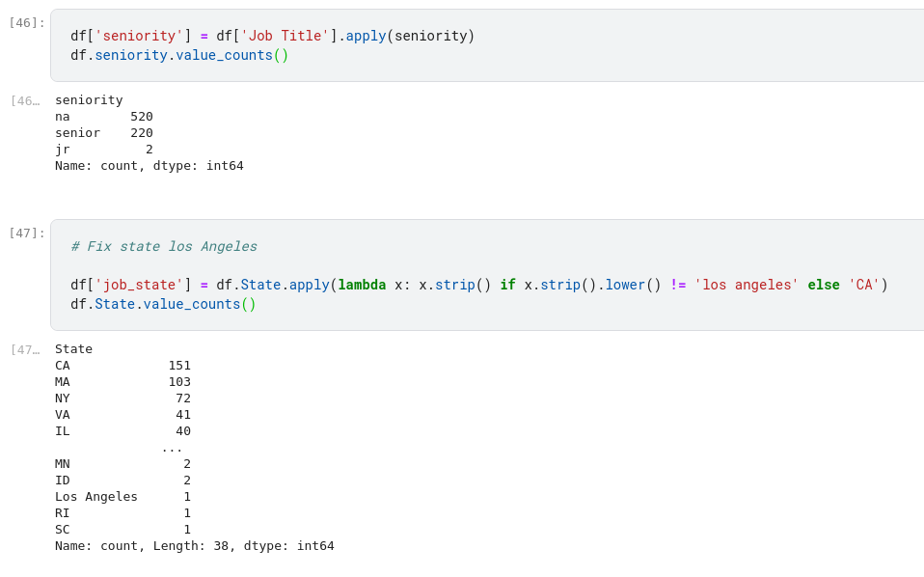Click the 'CA' string in the lambda
Viewport: 924px width, 577px height.
pyautogui.click(x=864, y=285)
